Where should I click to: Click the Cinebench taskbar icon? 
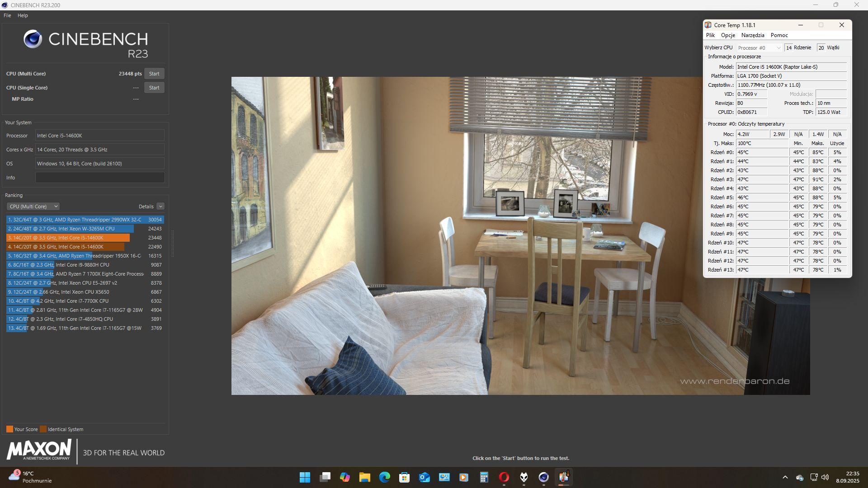(x=543, y=477)
